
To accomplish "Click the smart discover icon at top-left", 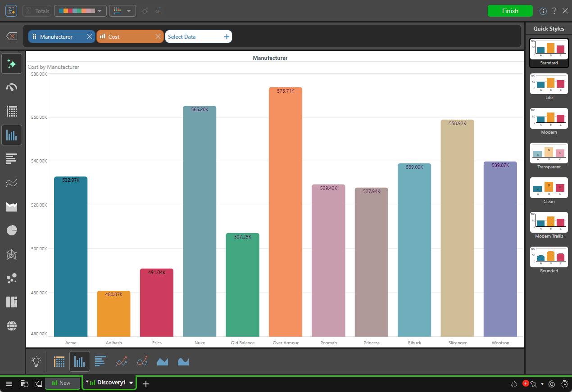I will (x=11, y=11).
